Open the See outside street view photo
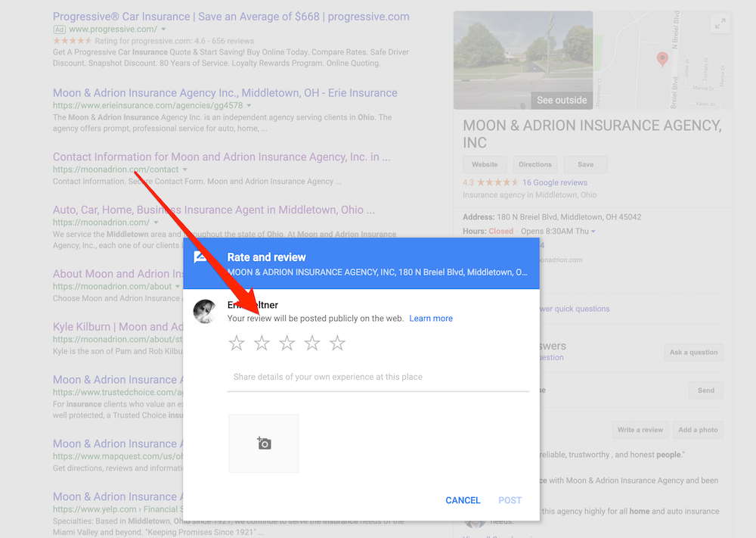756x538 pixels. pyautogui.click(x=523, y=61)
